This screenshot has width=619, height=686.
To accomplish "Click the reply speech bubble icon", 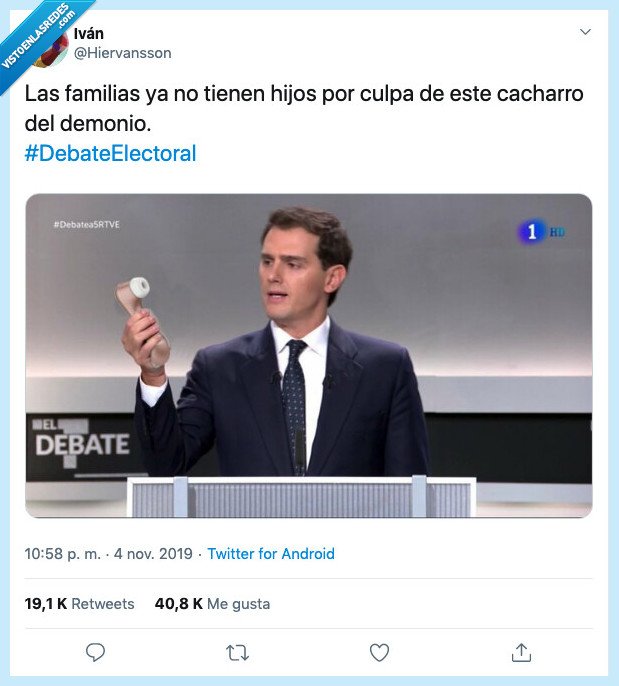I will [96, 653].
